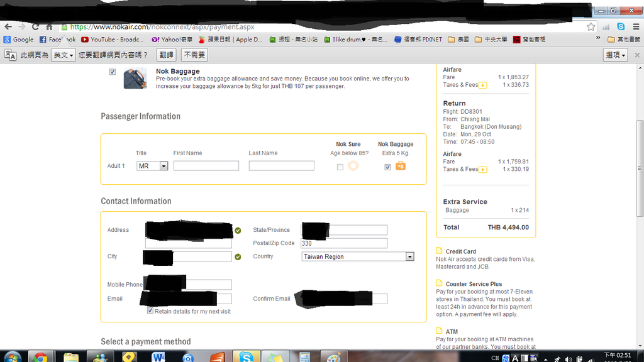Click the volume speaker tray icon

569,359
